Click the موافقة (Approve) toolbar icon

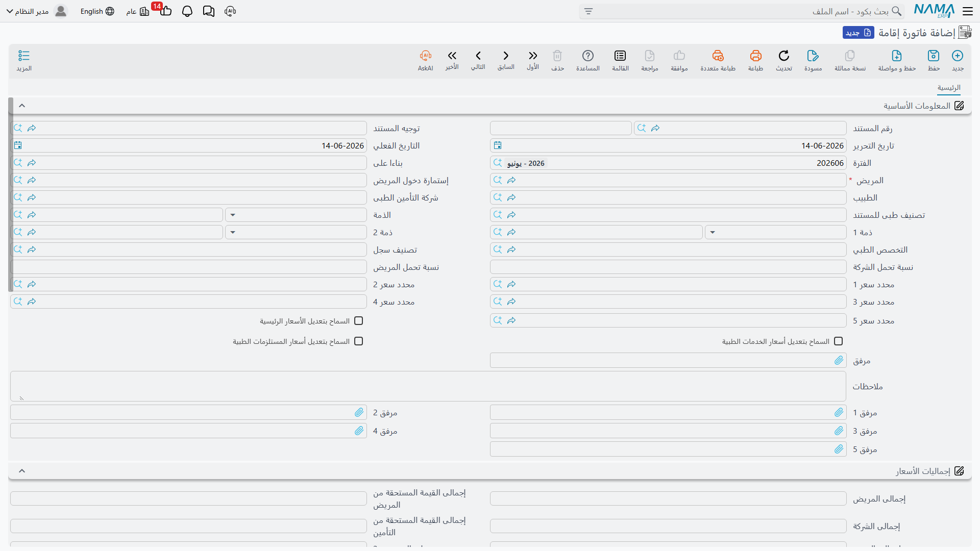pos(679,56)
